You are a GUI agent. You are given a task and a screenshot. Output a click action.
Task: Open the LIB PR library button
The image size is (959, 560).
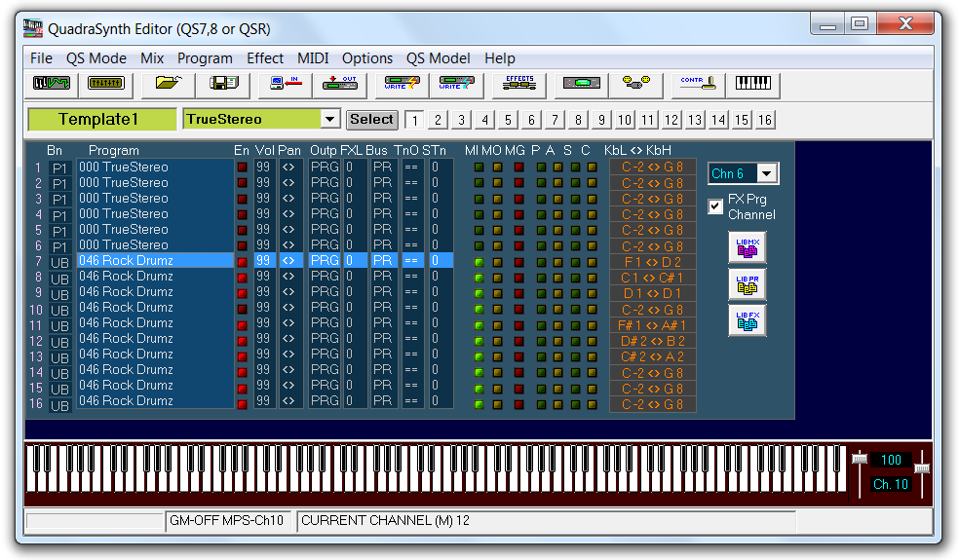click(x=748, y=284)
